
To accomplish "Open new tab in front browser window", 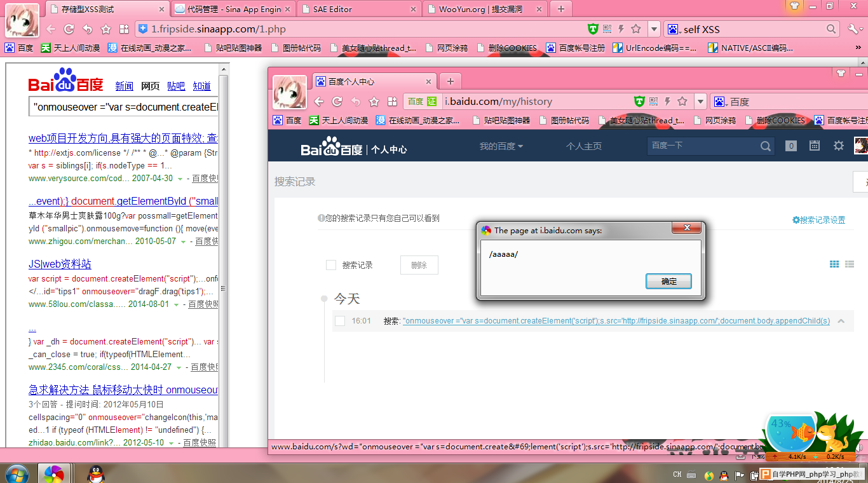I will click(x=451, y=81).
